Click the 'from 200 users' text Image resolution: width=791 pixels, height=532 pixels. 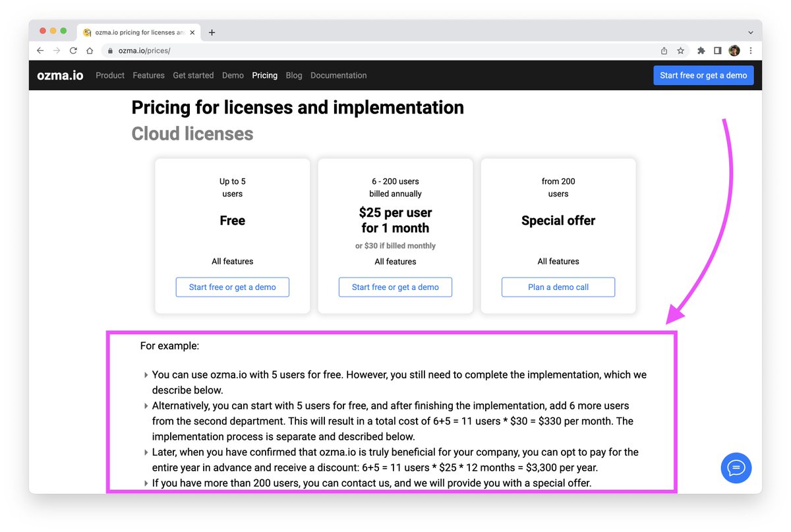(558, 187)
